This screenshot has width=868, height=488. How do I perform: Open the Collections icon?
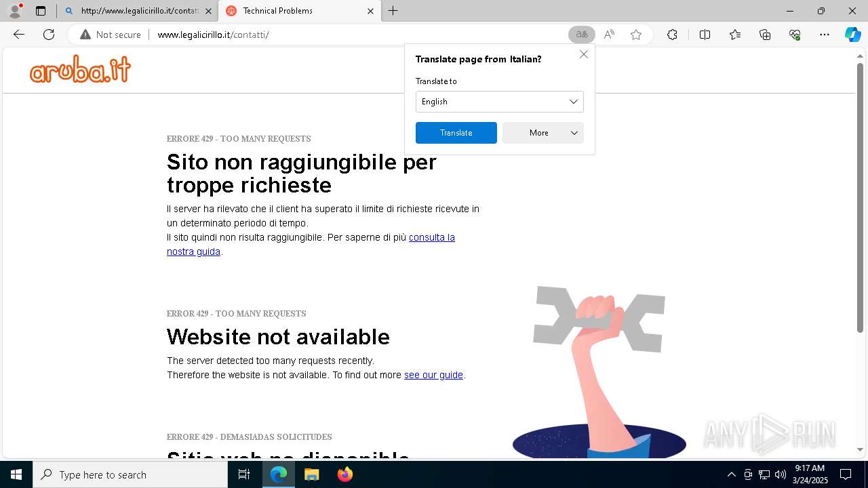(765, 35)
